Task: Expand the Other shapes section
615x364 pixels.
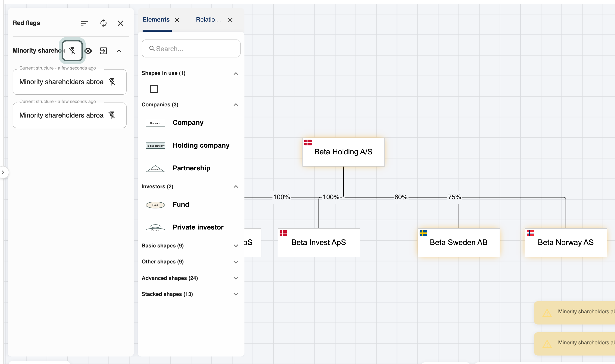Action: [236, 262]
